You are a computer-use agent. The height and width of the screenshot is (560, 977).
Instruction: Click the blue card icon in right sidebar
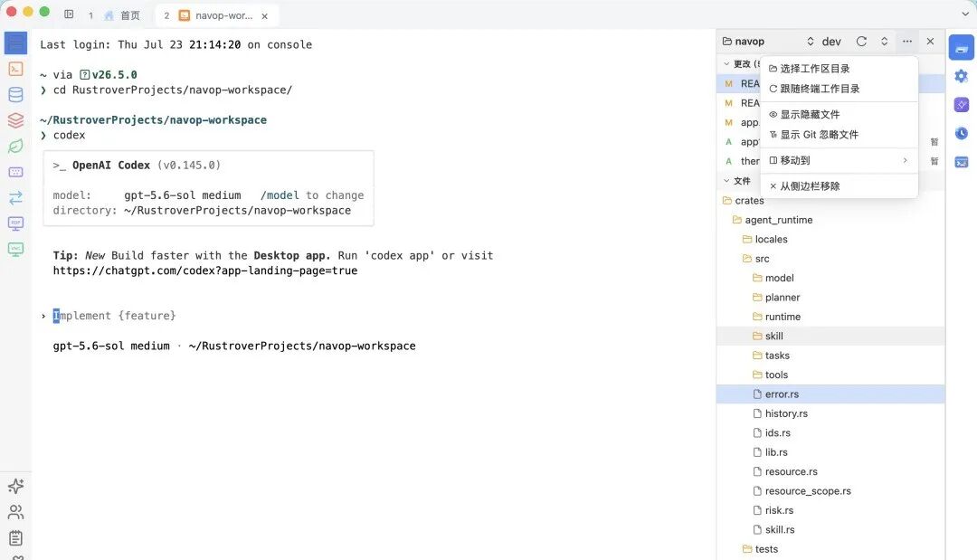tap(962, 48)
